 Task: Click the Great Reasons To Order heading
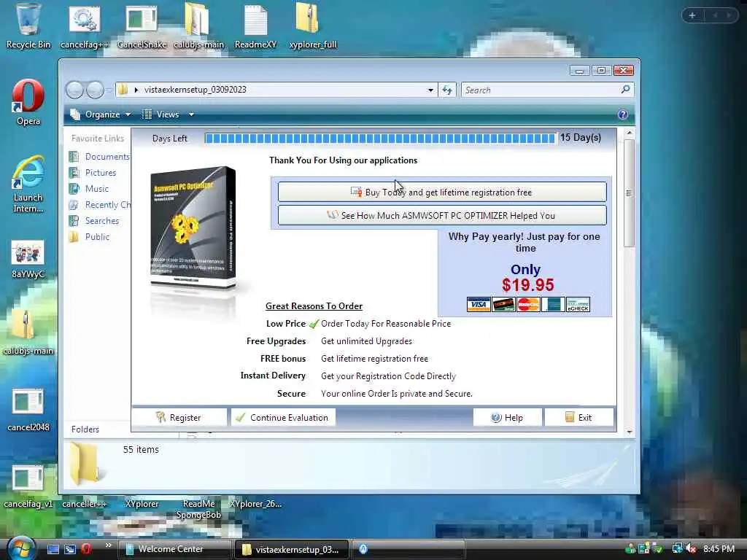click(314, 306)
